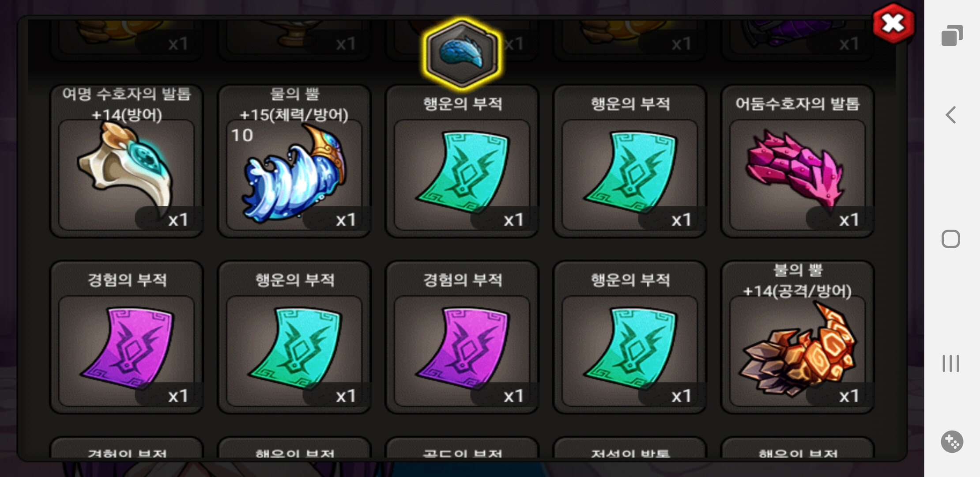The image size is (980, 477).
Task: Select the 여명 수호자의 발톱 +14 claw item
Action: pos(127,161)
